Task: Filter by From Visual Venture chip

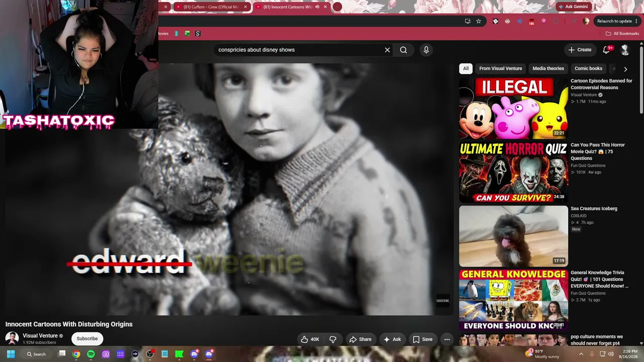Action: click(x=501, y=68)
